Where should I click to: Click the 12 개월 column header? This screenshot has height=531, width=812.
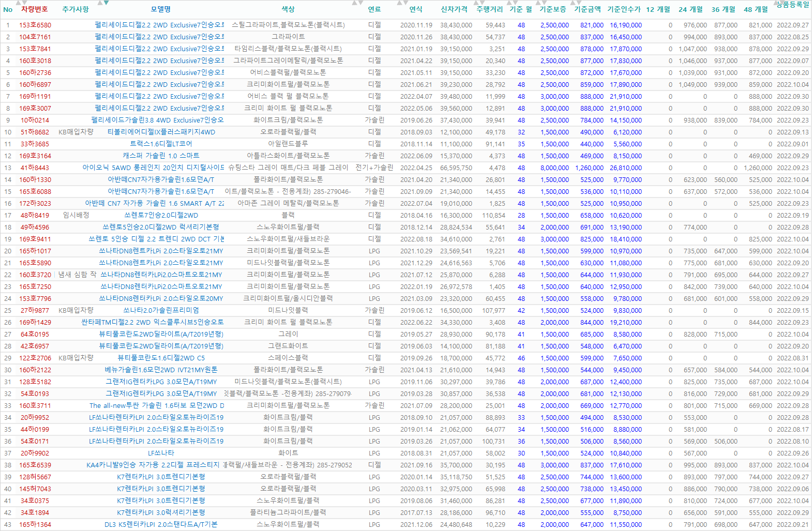coord(658,9)
